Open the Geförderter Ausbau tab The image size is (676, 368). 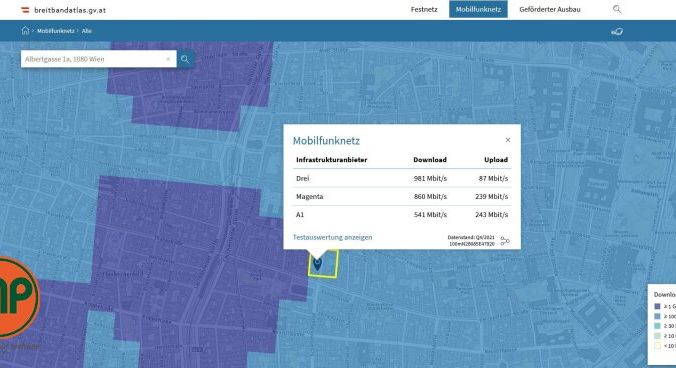click(x=550, y=9)
